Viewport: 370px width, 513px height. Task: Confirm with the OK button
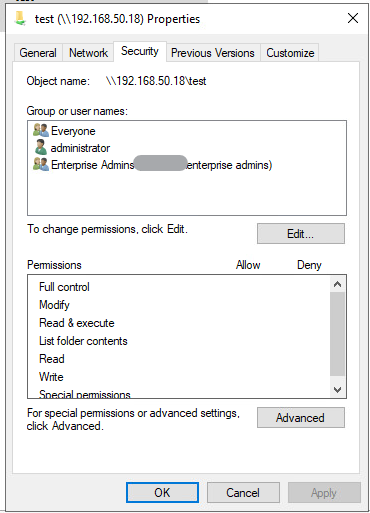(x=162, y=492)
